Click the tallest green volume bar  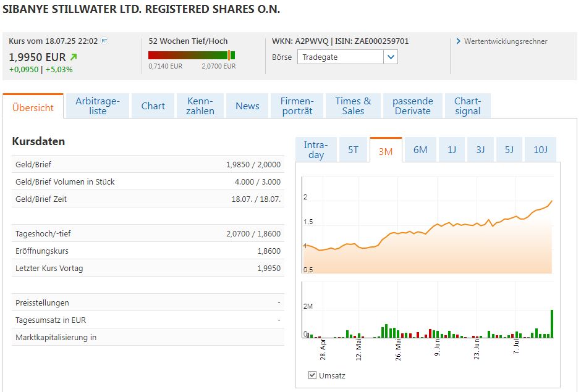(x=552, y=323)
